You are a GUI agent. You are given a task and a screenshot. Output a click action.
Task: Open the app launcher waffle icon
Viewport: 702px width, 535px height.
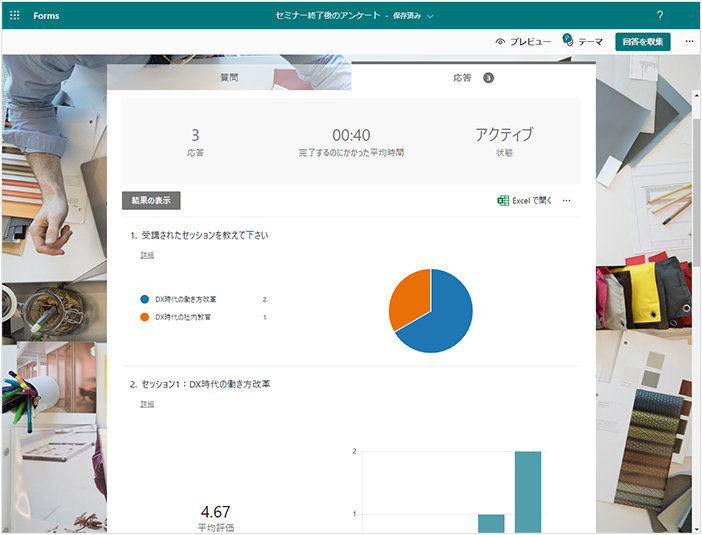pos(14,16)
